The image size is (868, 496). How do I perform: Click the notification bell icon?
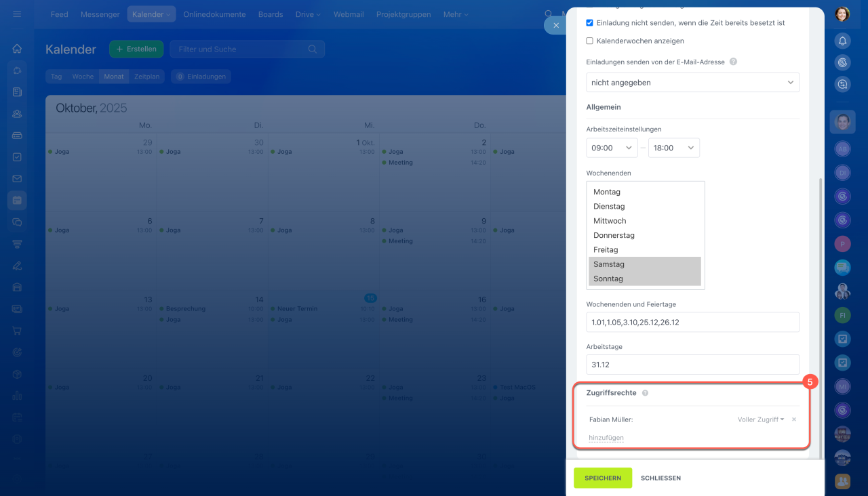(842, 41)
